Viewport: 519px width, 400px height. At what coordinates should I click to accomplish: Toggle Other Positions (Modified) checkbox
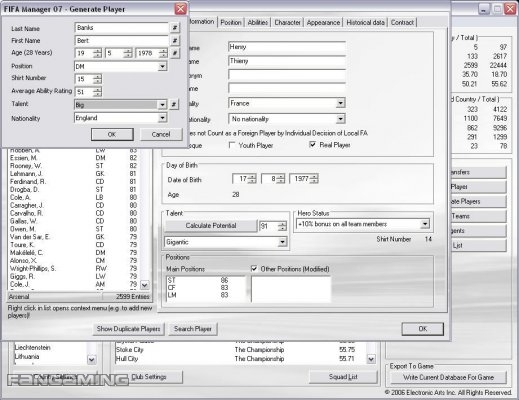(x=254, y=269)
